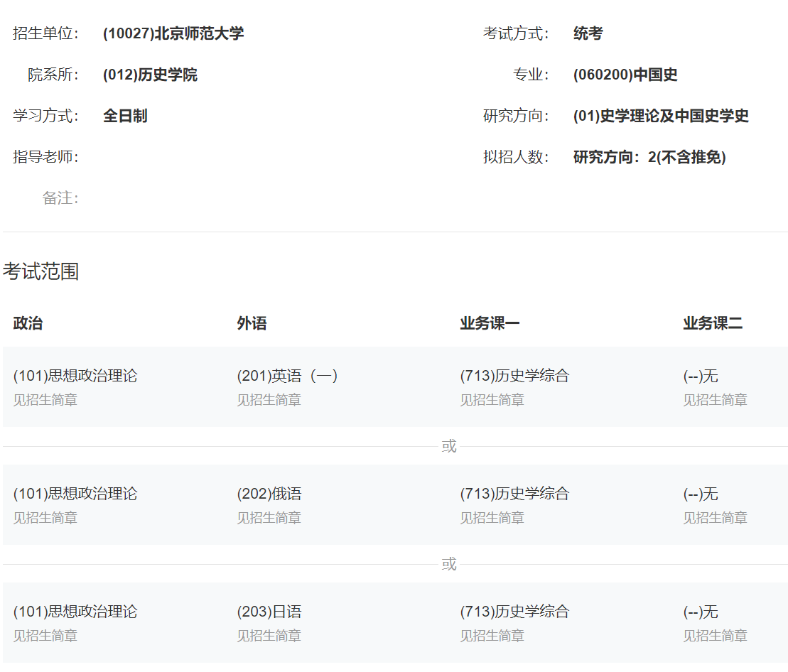Click 见招生简章 under (--)无 in 英语（一） row

[715, 400]
